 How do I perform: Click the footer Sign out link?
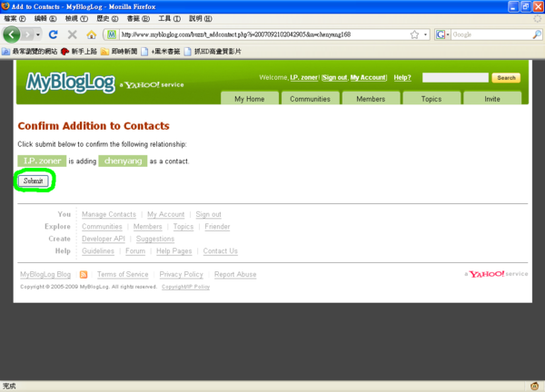208,214
